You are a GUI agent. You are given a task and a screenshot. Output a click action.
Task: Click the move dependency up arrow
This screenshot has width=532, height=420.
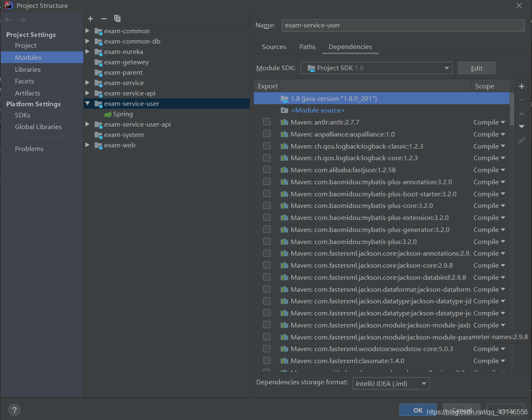522,113
